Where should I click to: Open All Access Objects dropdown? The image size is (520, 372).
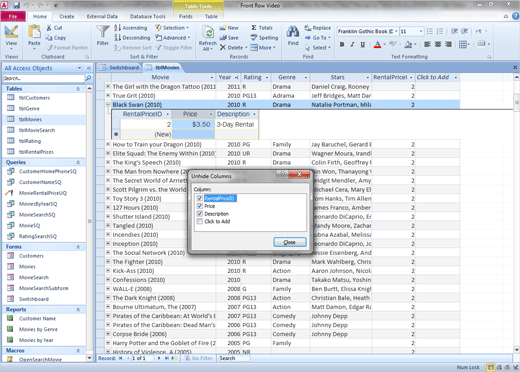click(x=80, y=68)
